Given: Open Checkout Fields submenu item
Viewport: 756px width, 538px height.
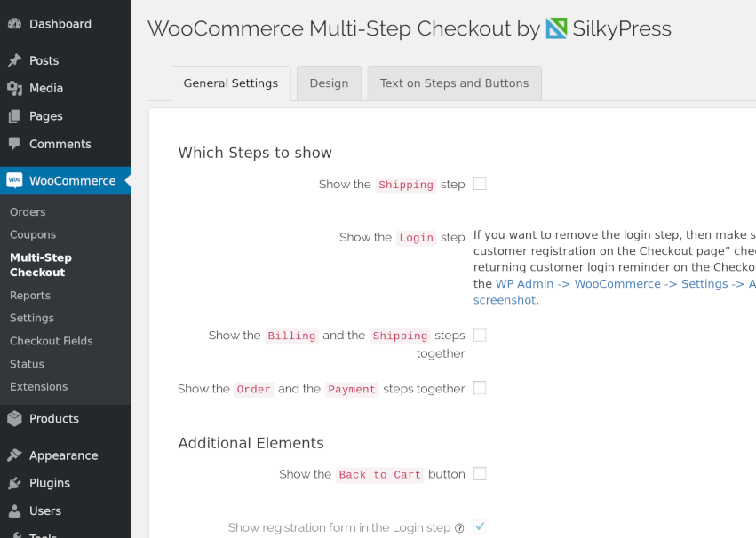Looking at the screenshot, I should [52, 341].
